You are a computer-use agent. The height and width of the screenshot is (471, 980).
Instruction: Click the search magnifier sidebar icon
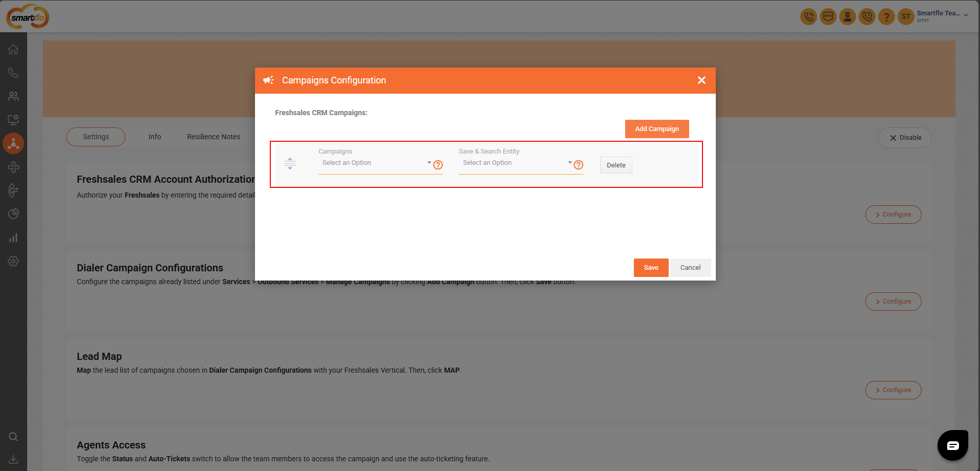(x=13, y=437)
